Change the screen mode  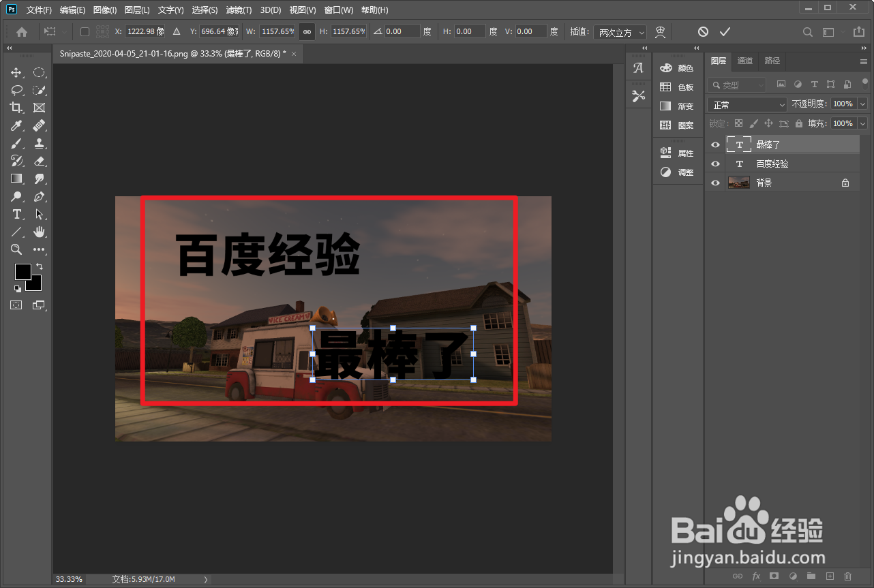[39, 305]
